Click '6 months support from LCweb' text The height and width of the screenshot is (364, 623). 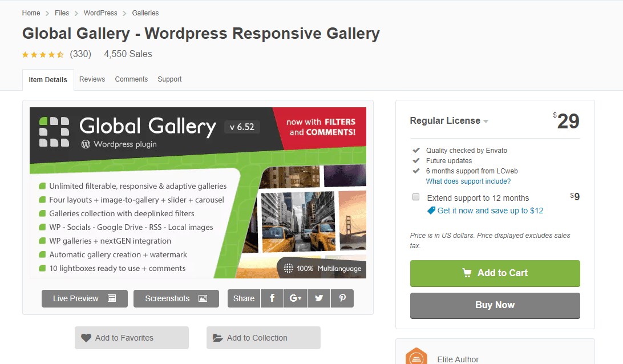coord(472,171)
